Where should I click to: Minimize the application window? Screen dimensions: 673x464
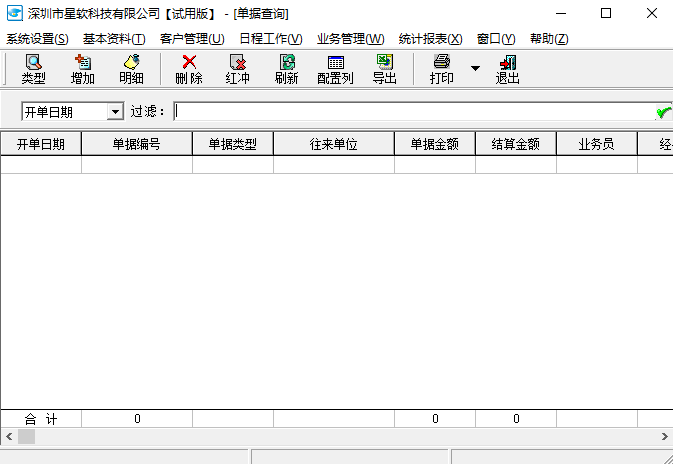coord(561,14)
